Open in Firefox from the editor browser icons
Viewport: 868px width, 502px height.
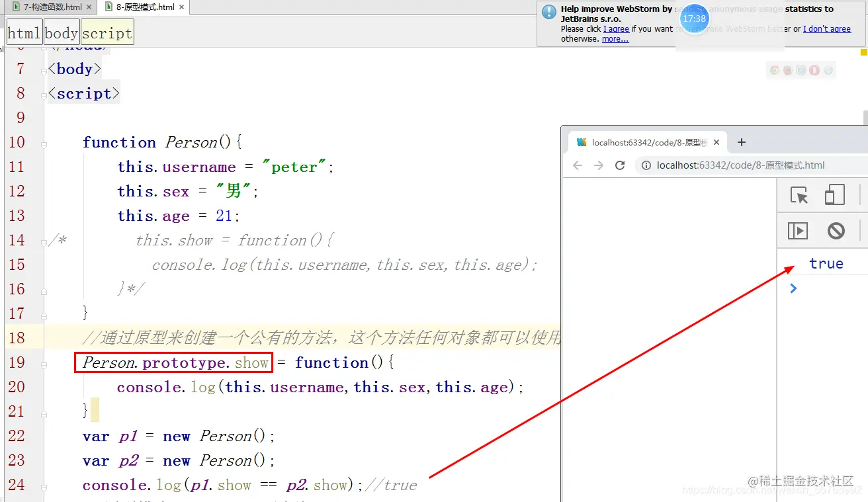pyautogui.click(x=788, y=70)
